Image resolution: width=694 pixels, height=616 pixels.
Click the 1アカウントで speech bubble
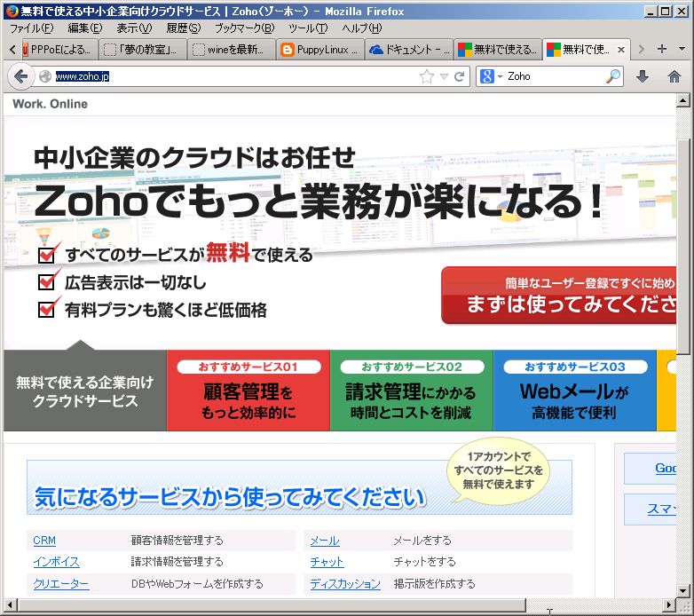499,470
